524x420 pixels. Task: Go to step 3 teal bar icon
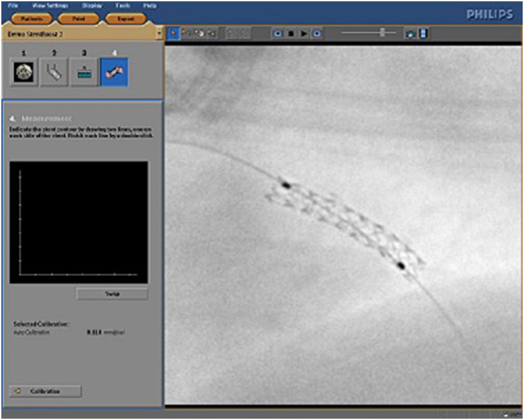click(84, 72)
